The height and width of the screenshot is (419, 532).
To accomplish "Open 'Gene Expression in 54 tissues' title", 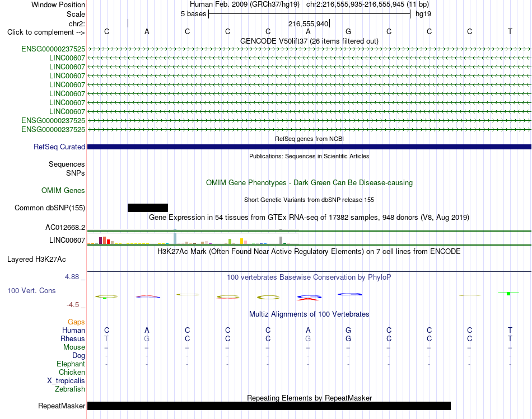I will [x=309, y=217].
